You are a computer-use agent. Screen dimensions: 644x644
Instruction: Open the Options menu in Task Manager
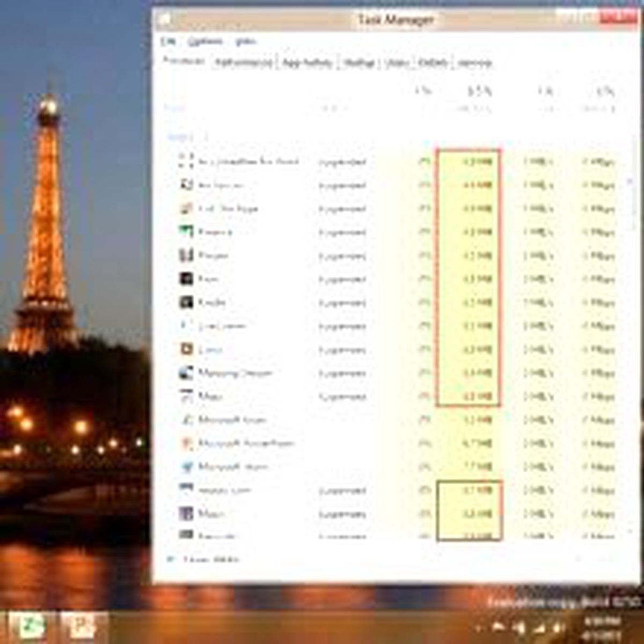[x=205, y=41]
